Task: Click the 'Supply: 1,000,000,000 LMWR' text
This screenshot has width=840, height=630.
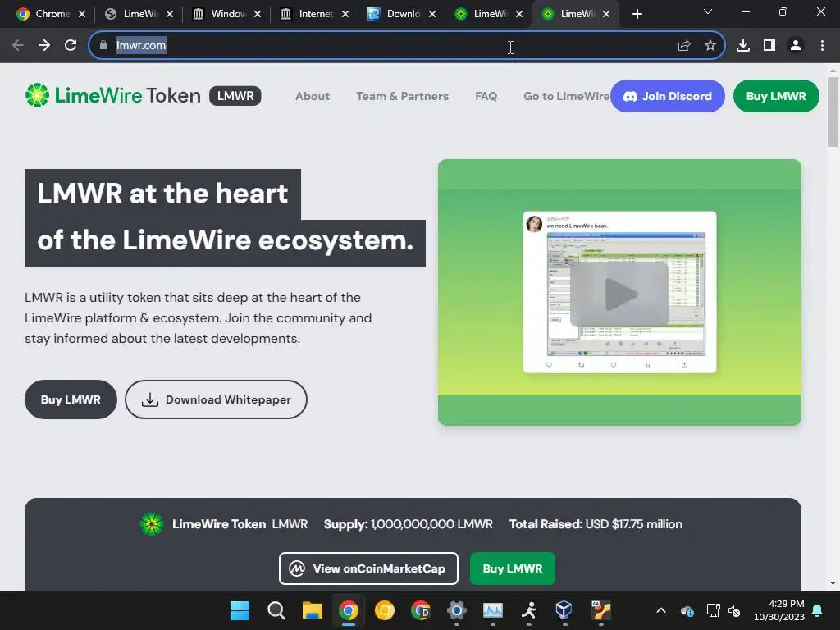Action: 409,524
